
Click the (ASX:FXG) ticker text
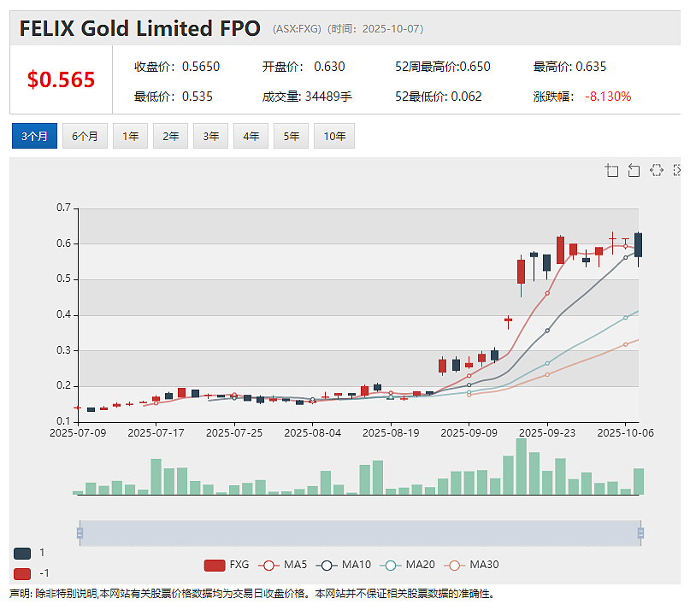pyautogui.click(x=297, y=29)
